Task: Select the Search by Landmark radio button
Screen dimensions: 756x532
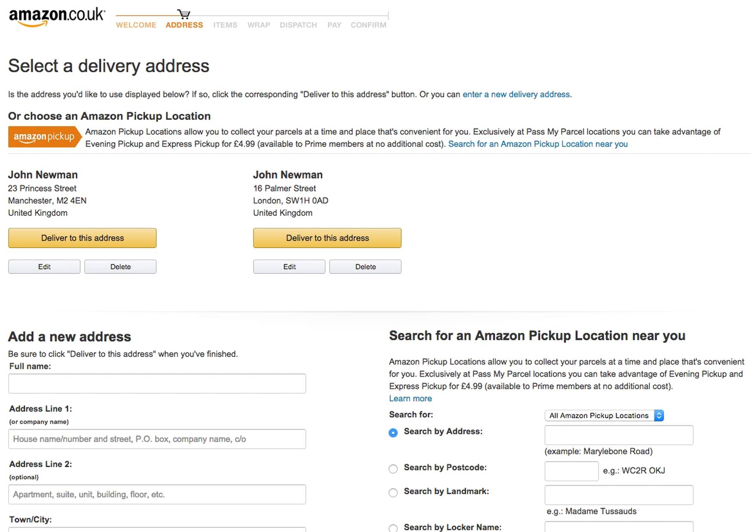Action: [x=393, y=492]
